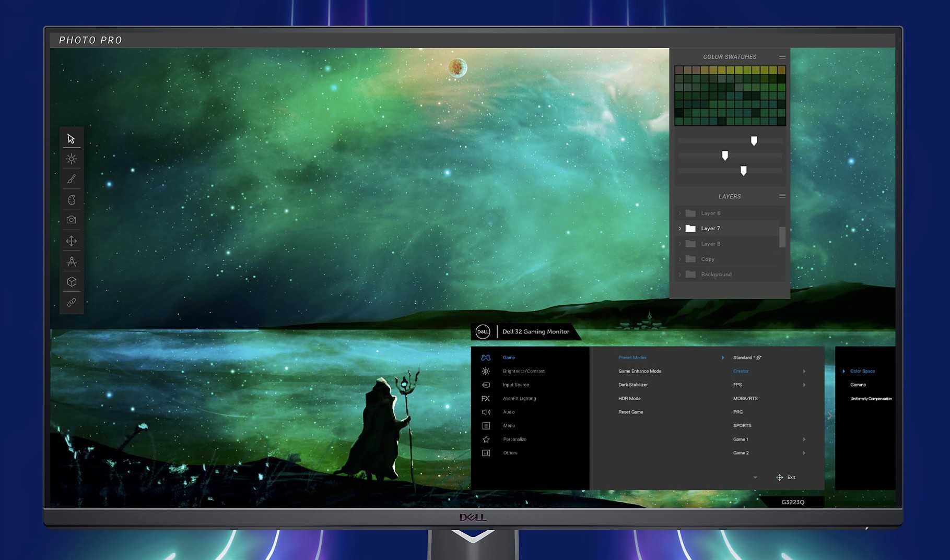This screenshot has width=950, height=560.
Task: Expand the Background layer chevron
Action: pyautogui.click(x=679, y=275)
